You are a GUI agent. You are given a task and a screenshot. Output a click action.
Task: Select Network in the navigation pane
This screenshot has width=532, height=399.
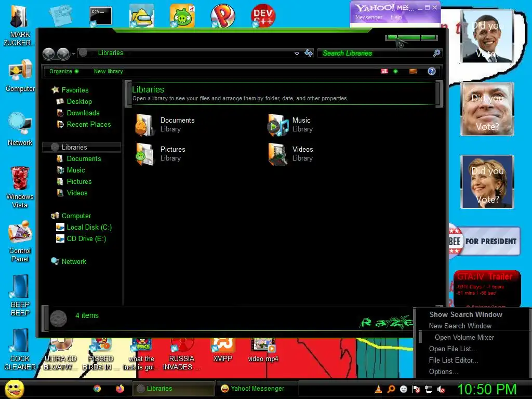(74, 262)
